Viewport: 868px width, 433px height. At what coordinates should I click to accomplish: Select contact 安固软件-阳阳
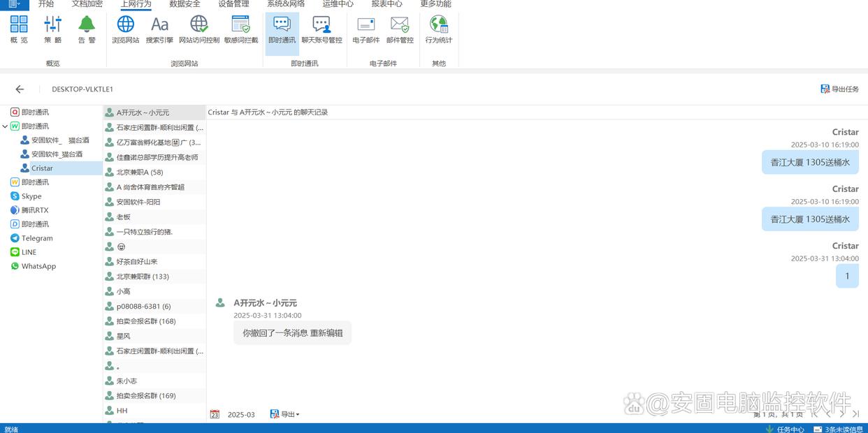[154, 202]
